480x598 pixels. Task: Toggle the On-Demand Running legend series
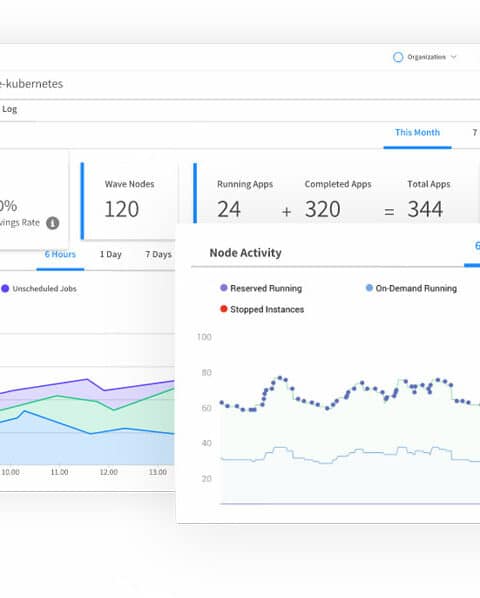411,288
